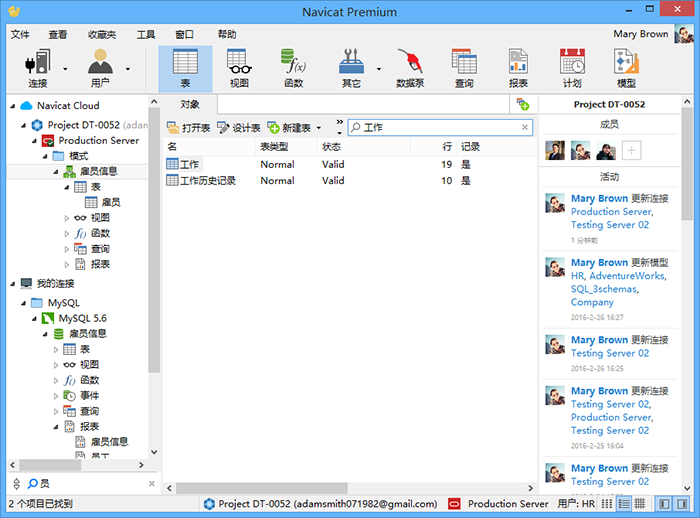700x518 pixels.
Task: Select the 雇员 table in the tree
Action: pyautogui.click(x=103, y=203)
